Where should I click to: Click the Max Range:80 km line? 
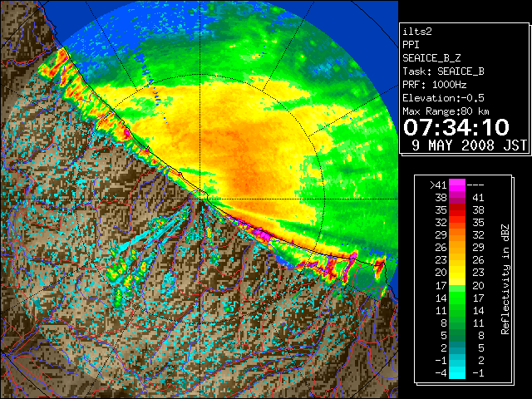446,111
